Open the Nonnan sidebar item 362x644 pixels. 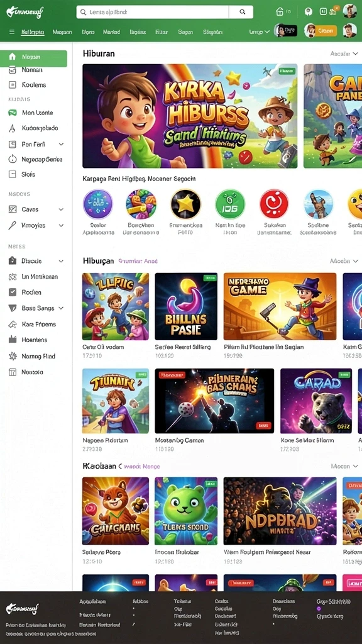31,70
